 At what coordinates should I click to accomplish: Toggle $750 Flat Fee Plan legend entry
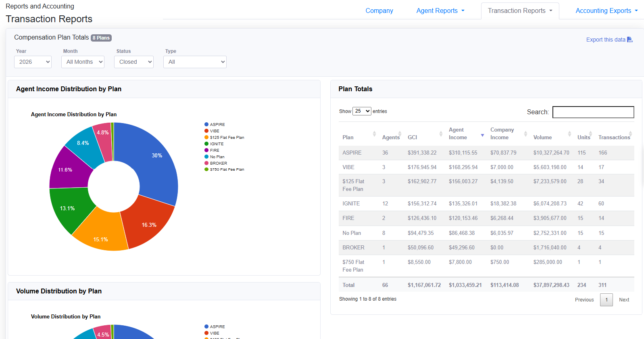[224, 169]
